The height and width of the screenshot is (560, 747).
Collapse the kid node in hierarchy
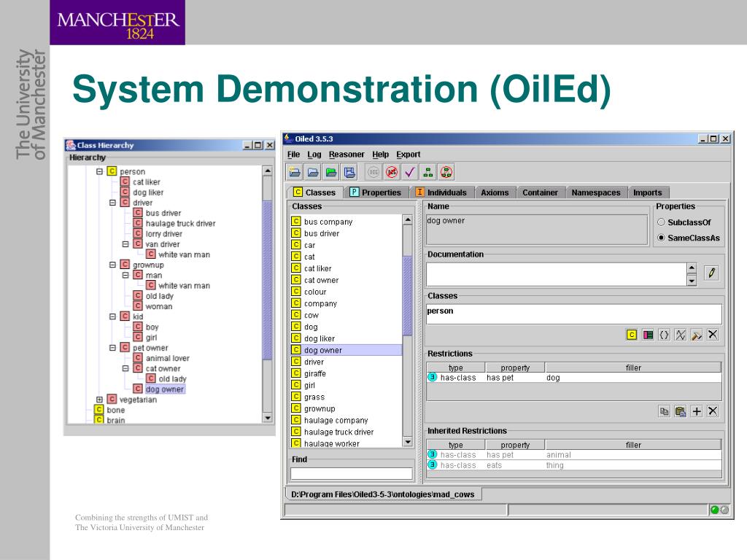click(x=112, y=316)
